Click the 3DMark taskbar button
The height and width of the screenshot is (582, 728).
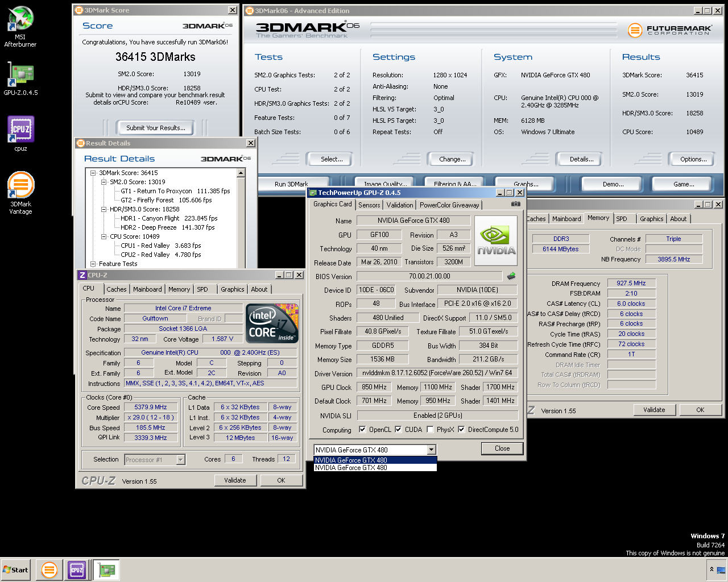pos(49,569)
